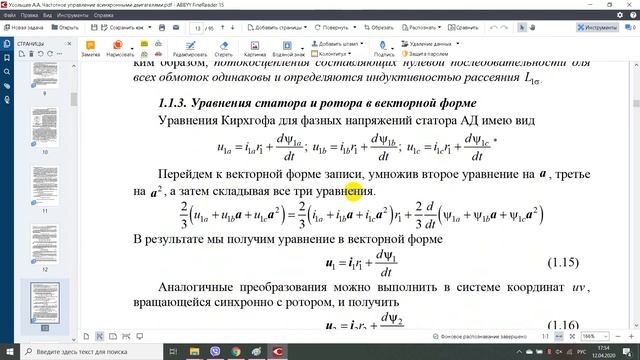Click the Сравнить compare button
This screenshot has width=640, height=360.
coord(463,27)
